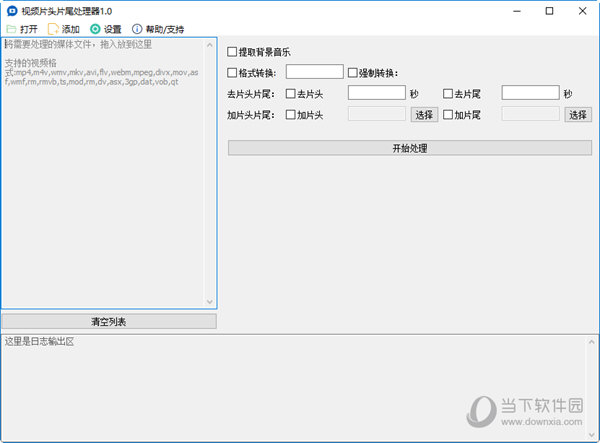Focus the 格式转换 format input field
This screenshot has height=443, width=600.
315,72
